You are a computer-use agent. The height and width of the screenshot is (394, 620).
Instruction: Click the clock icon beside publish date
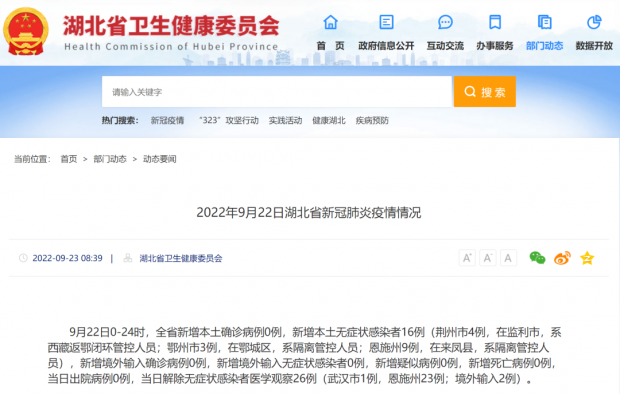23,258
